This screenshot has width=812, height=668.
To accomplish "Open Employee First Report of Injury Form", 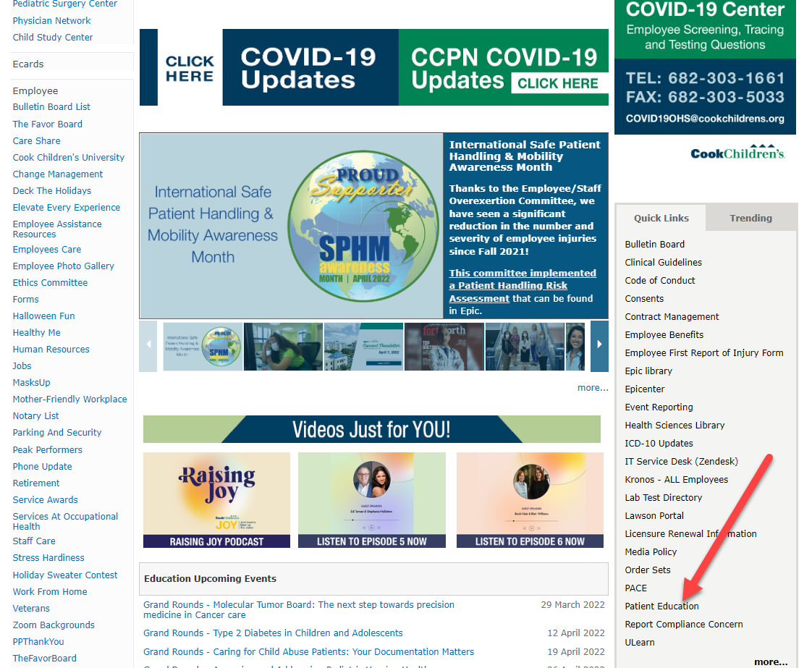I will [x=703, y=352].
